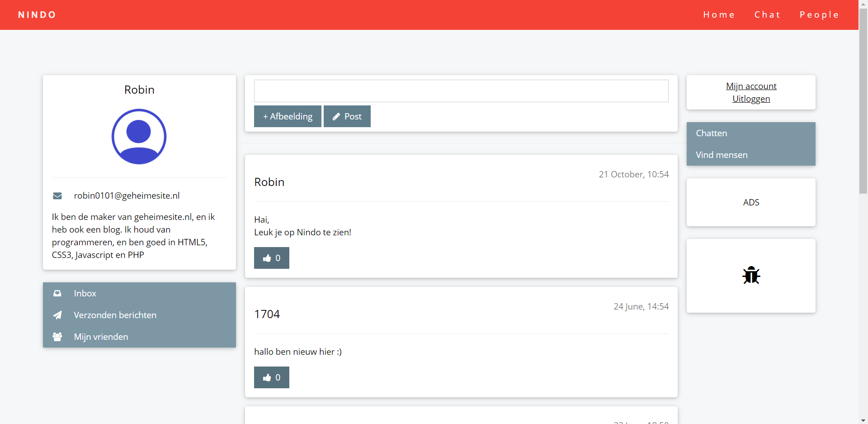Click the scrollbar down arrow
This screenshot has height=424, width=868.
tap(863, 420)
